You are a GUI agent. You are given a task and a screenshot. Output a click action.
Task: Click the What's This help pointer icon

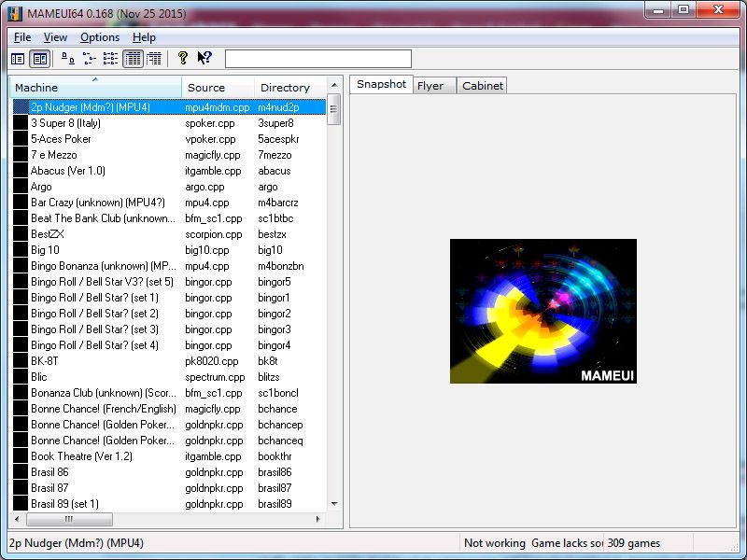point(204,58)
